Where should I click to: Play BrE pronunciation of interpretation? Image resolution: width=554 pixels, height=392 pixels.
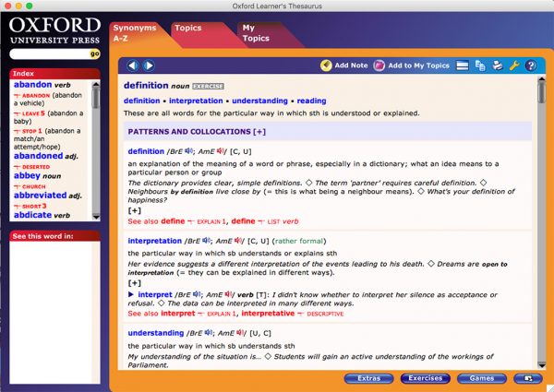click(206, 241)
